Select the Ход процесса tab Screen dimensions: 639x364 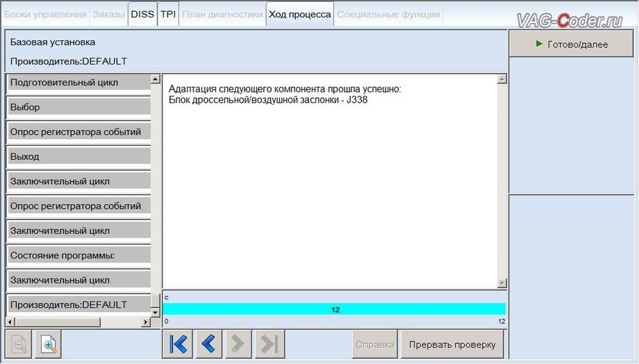(x=299, y=15)
